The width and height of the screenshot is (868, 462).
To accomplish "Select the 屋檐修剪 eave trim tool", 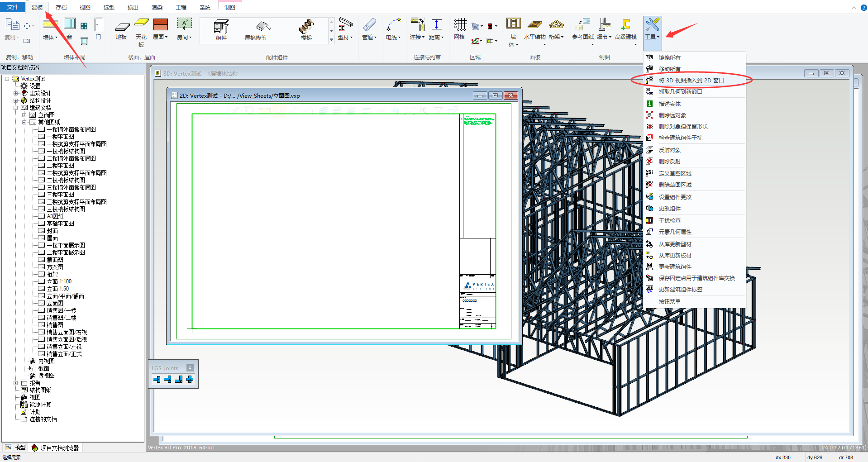I will click(256, 30).
